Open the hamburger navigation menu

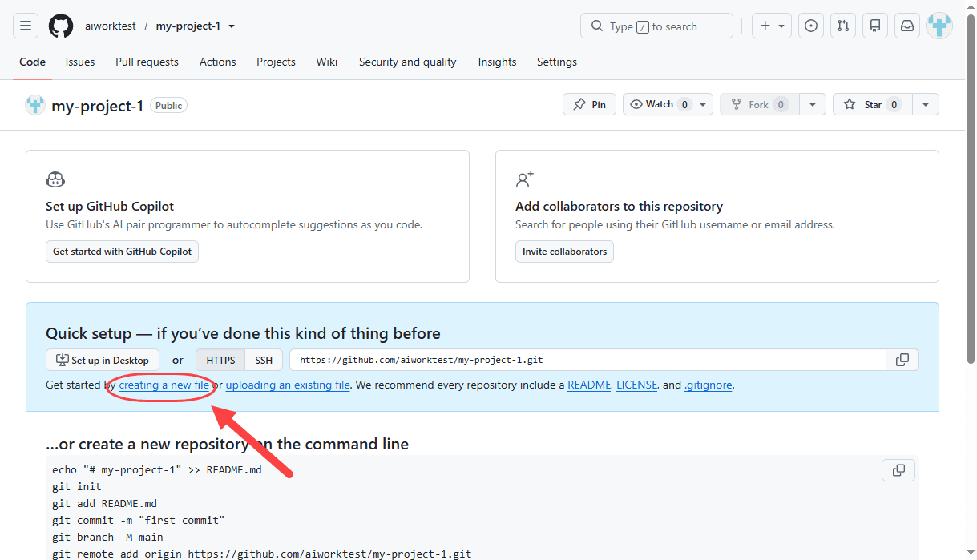point(26,26)
